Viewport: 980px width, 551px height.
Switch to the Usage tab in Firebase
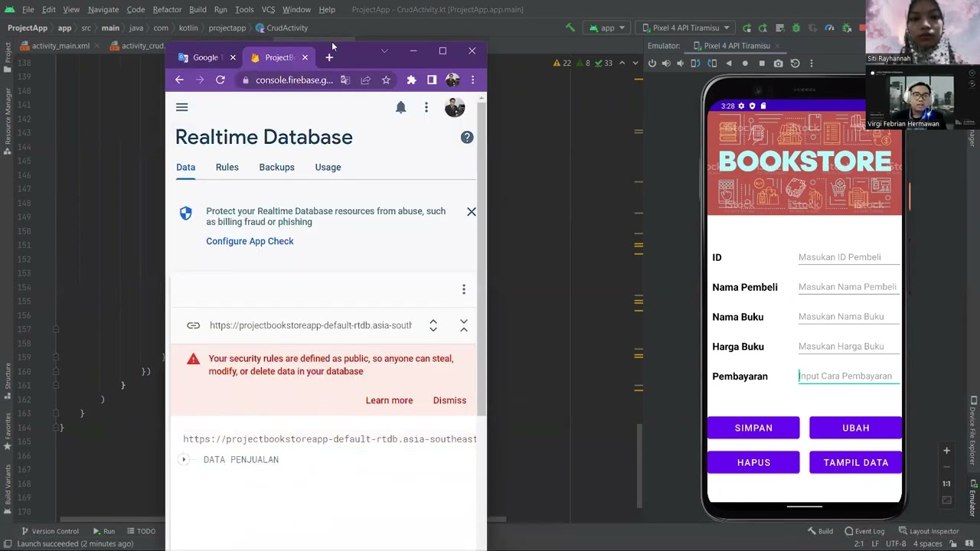[328, 167]
